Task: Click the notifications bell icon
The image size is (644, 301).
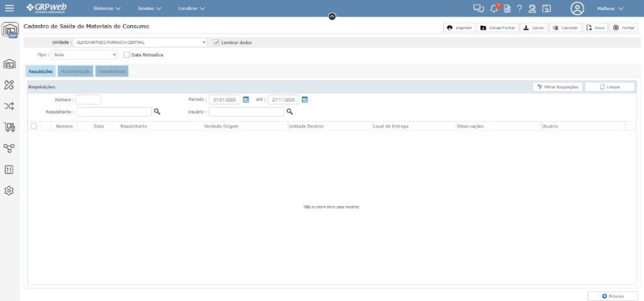Action: 494,9
